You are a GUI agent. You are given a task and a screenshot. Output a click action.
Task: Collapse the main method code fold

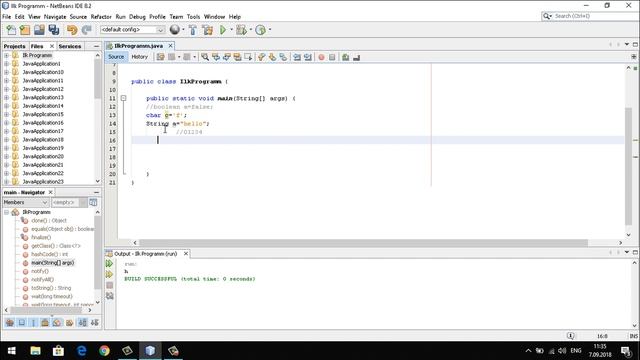124,98
